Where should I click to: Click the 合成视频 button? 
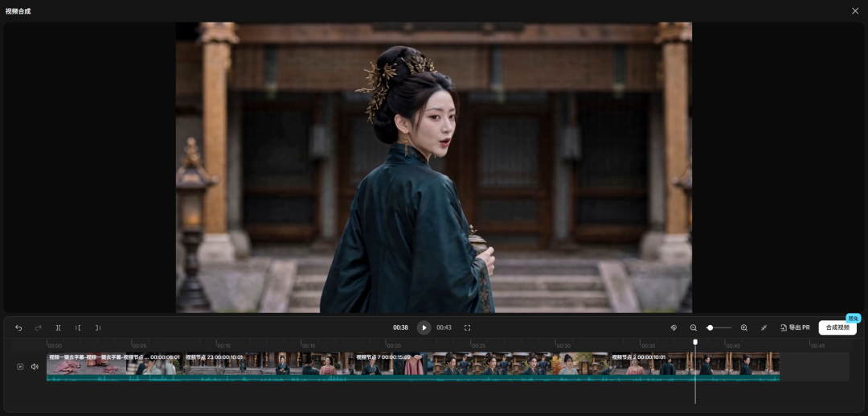coord(837,328)
